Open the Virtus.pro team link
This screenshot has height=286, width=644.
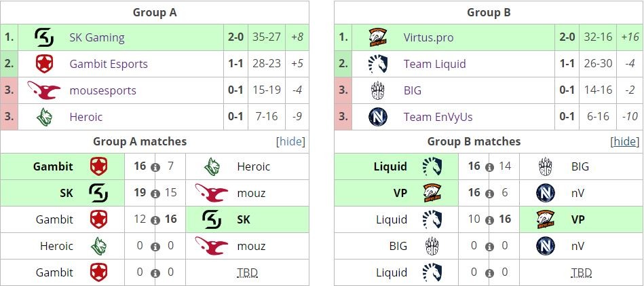pos(429,37)
